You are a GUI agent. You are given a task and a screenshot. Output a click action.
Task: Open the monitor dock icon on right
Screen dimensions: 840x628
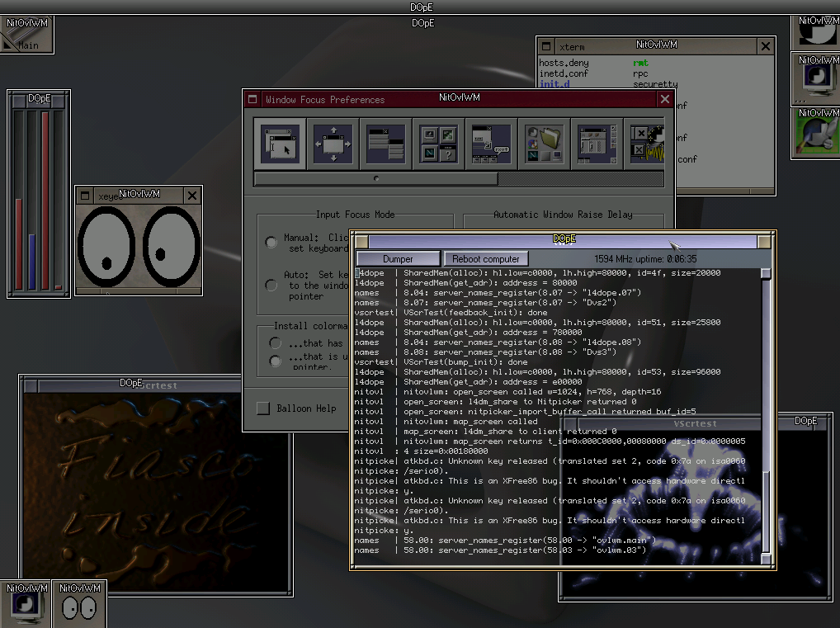coord(816,80)
